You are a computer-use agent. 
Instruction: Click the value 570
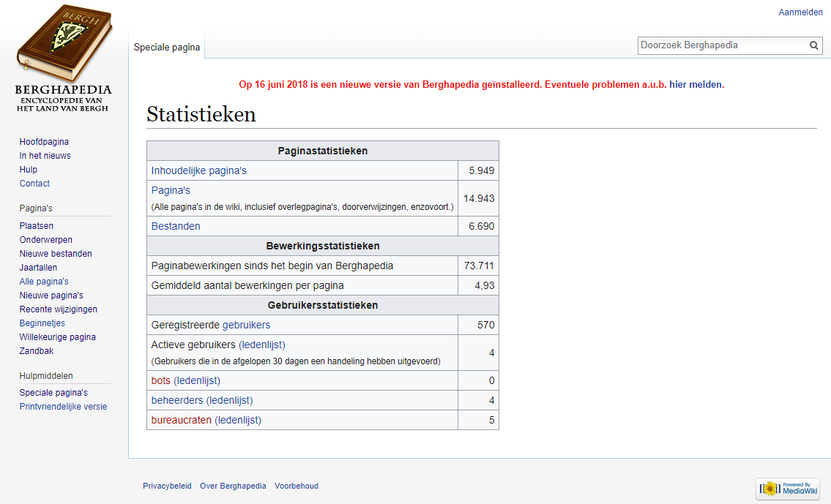coord(486,325)
